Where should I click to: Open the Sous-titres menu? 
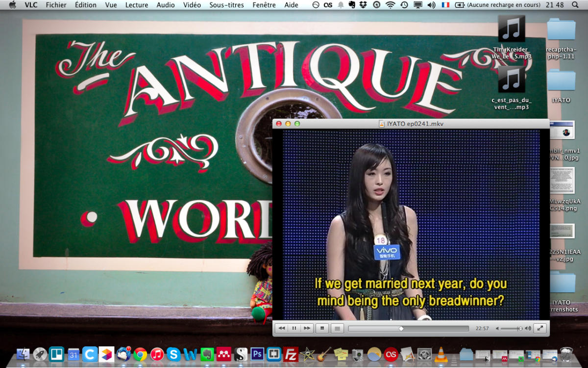coord(226,5)
